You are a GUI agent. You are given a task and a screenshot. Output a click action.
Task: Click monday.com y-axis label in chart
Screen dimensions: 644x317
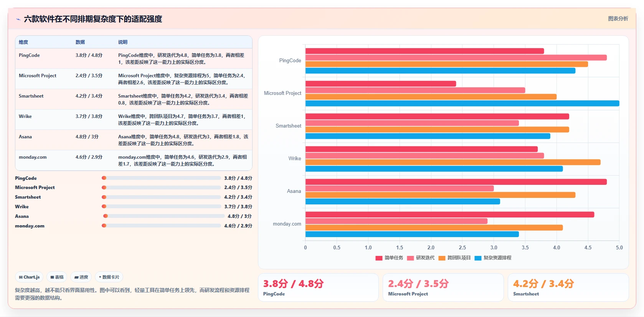point(287,224)
